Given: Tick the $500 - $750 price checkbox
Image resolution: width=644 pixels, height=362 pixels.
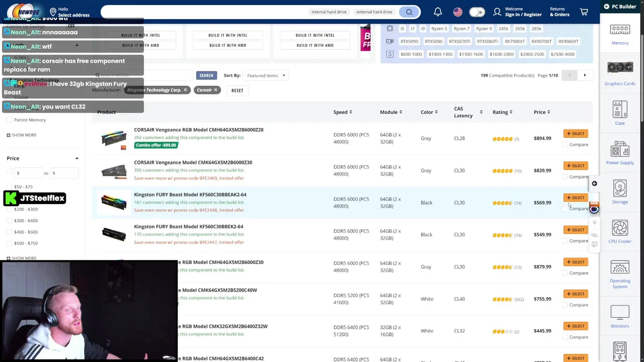Looking at the screenshot, I should click(9, 243).
